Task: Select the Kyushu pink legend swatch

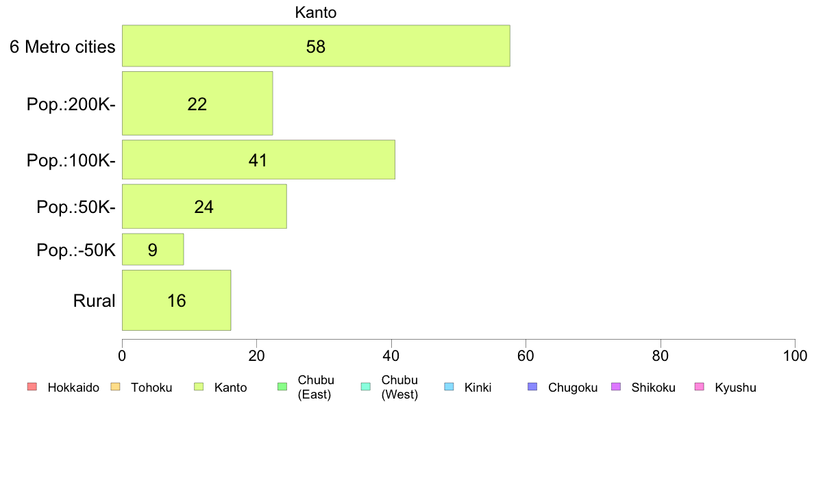Action: (x=700, y=387)
